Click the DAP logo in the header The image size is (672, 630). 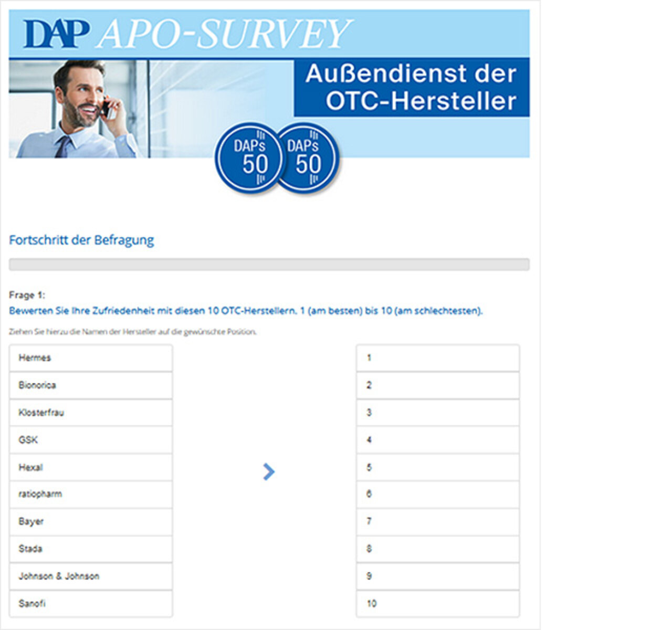tap(56, 34)
